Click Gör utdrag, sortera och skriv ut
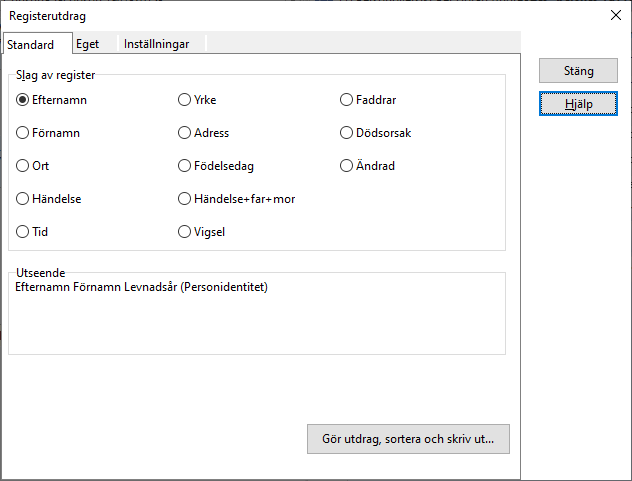This screenshot has height=481, width=632. 408,439
